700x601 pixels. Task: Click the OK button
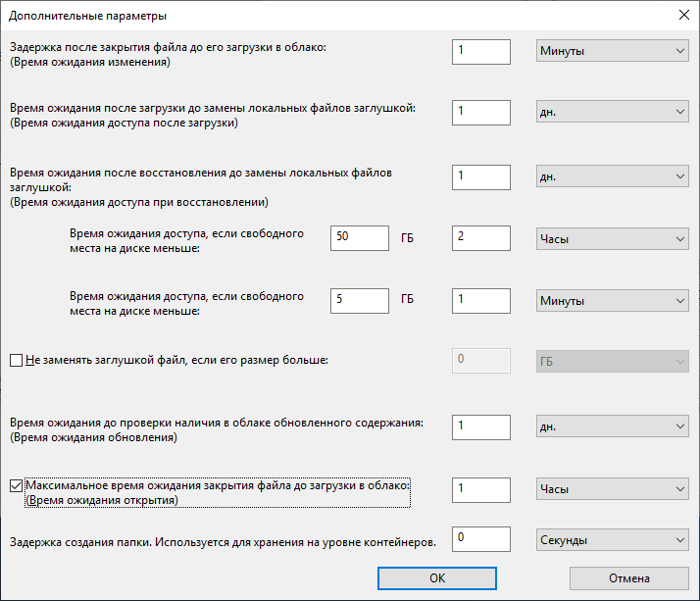[437, 578]
